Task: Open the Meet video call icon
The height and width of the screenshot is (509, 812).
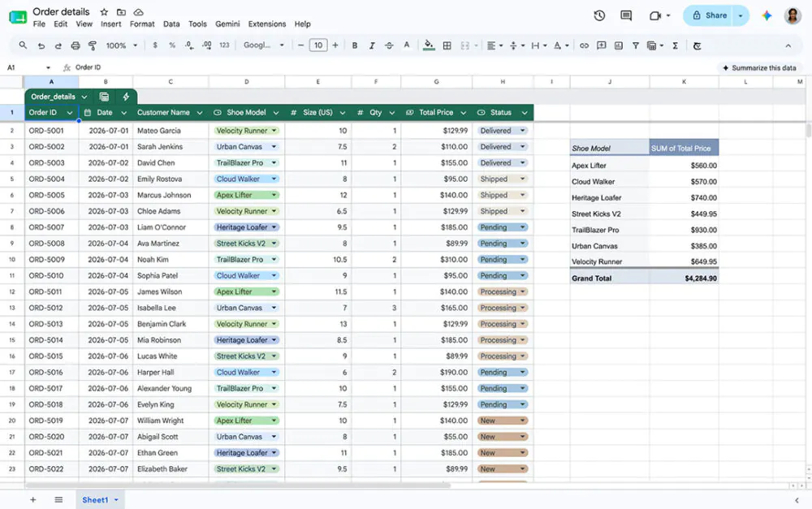Action: 655,15
